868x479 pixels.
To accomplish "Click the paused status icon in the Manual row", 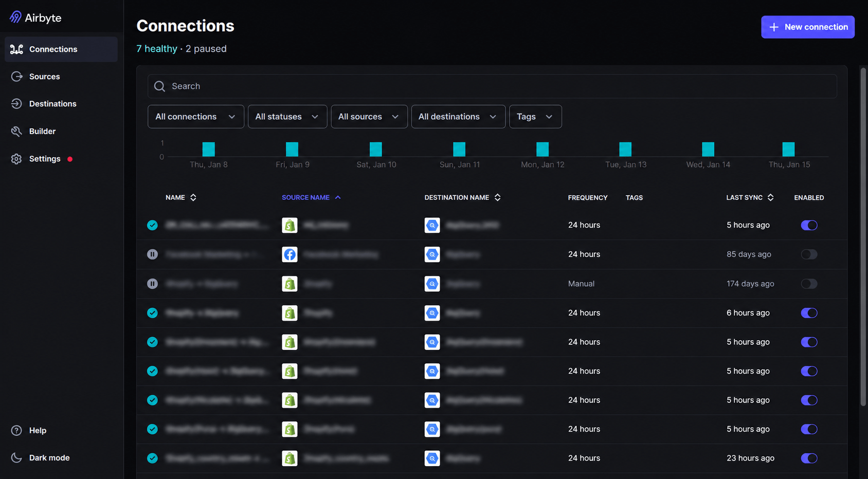I will tap(152, 284).
